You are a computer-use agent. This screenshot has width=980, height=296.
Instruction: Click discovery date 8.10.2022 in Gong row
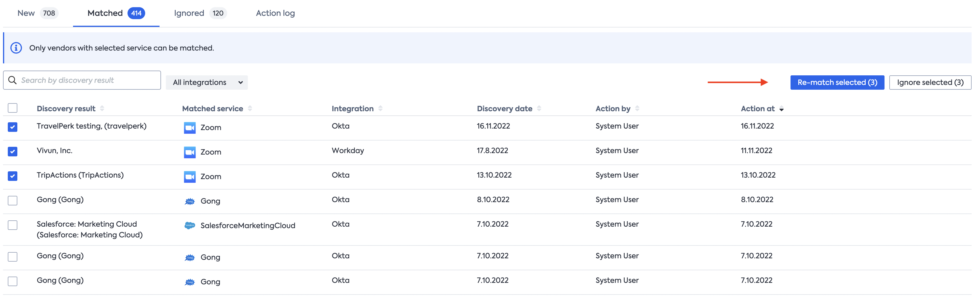tap(493, 199)
